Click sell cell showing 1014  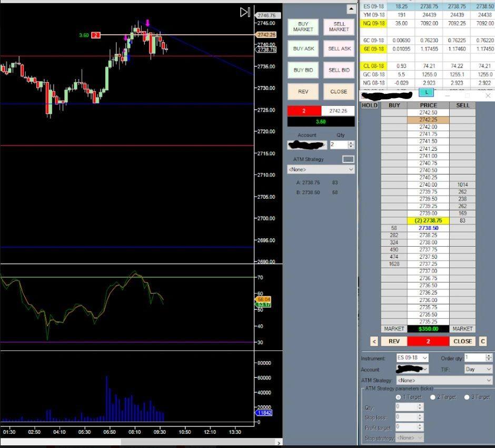462,184
